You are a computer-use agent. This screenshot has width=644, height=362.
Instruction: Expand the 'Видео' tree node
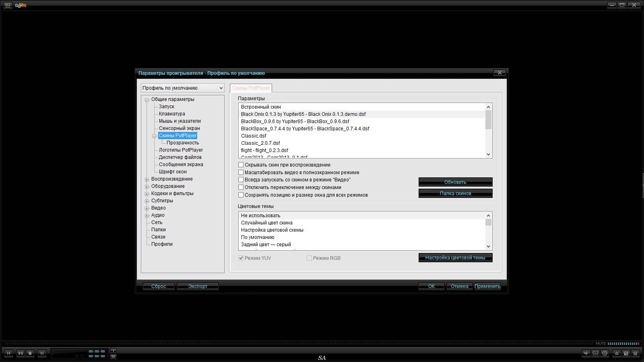coord(147,208)
